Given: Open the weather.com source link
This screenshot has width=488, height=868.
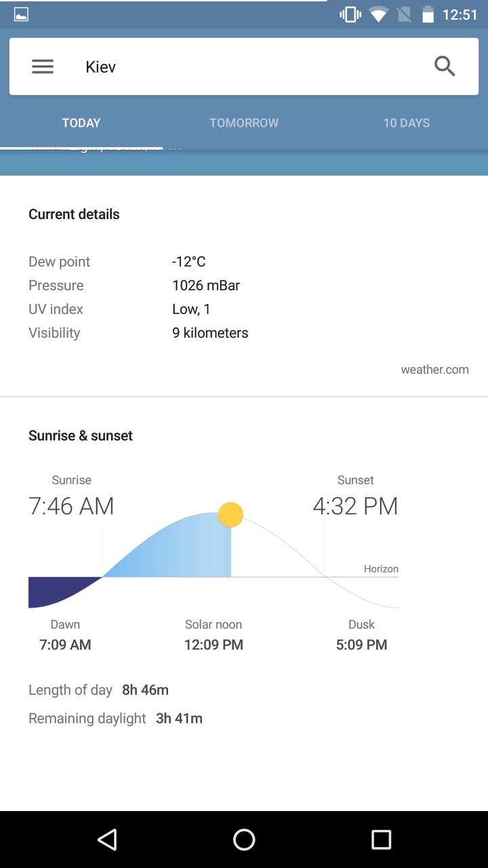Looking at the screenshot, I should coord(434,370).
